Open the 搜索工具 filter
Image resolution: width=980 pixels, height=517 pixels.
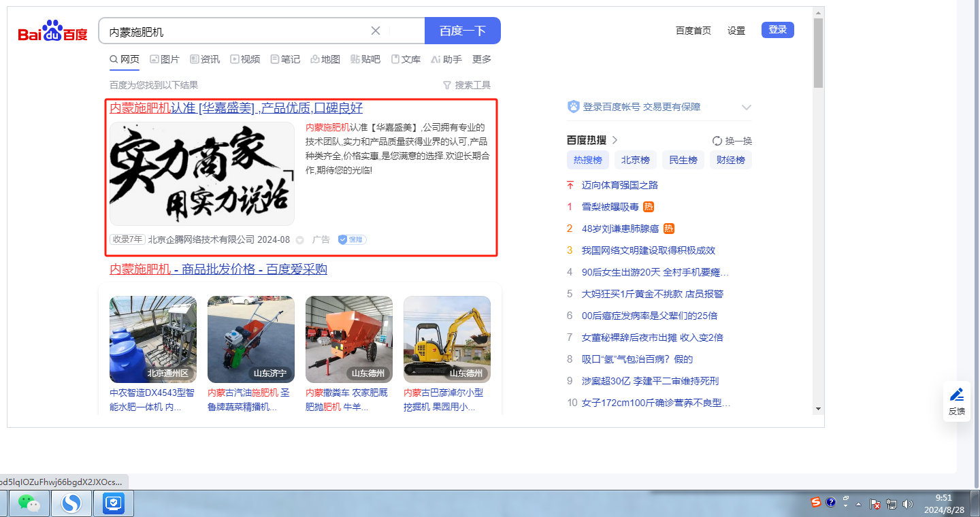tap(466, 85)
